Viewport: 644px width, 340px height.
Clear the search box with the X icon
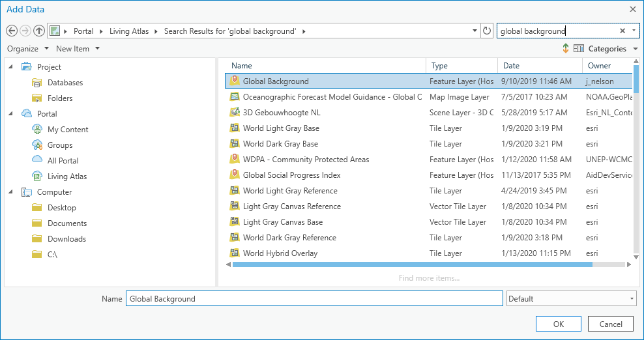(x=622, y=31)
